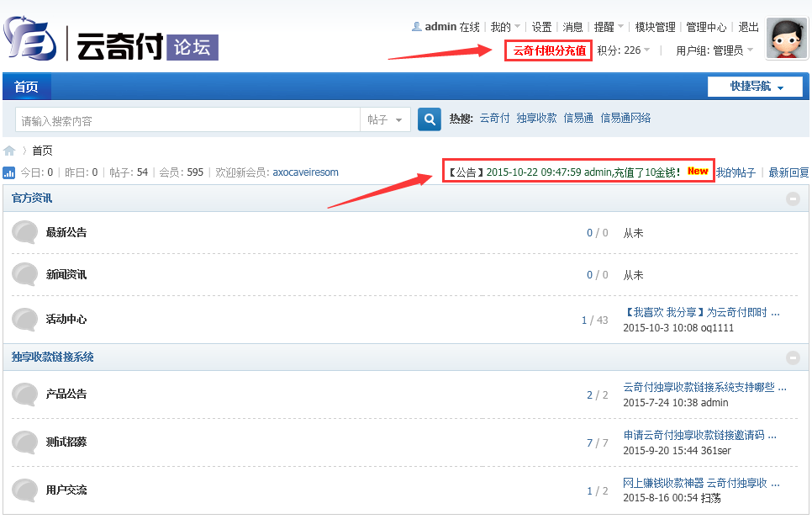Viewport: 812px width, 519px height.
Task: Click hot search term 独享收款
Action: [x=536, y=118]
